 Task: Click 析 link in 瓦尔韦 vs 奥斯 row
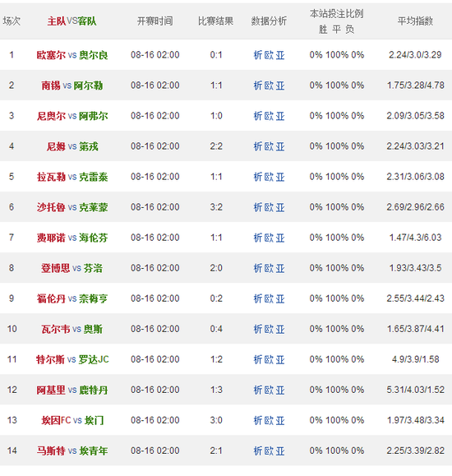(258, 329)
